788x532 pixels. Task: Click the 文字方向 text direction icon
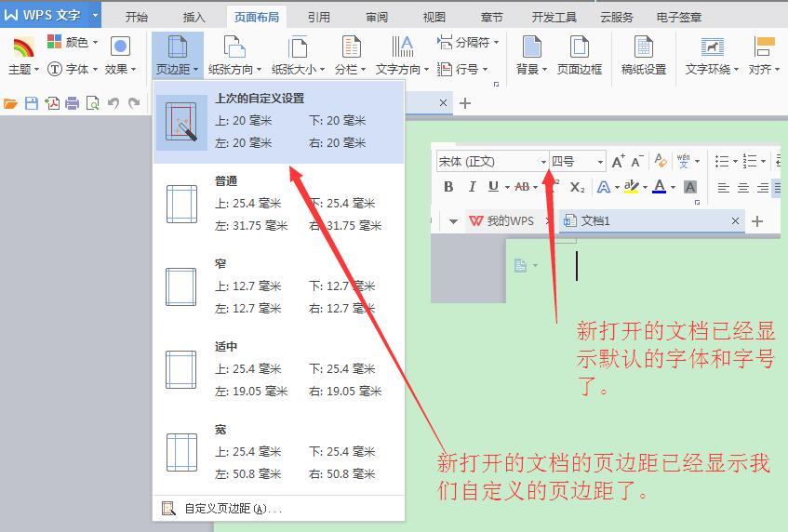403,47
